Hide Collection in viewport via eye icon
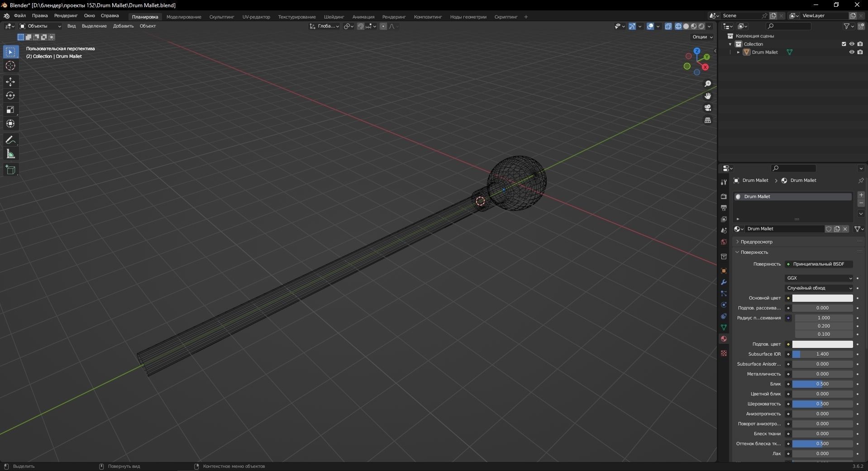Screen dimensions: 868x471 coord(852,44)
